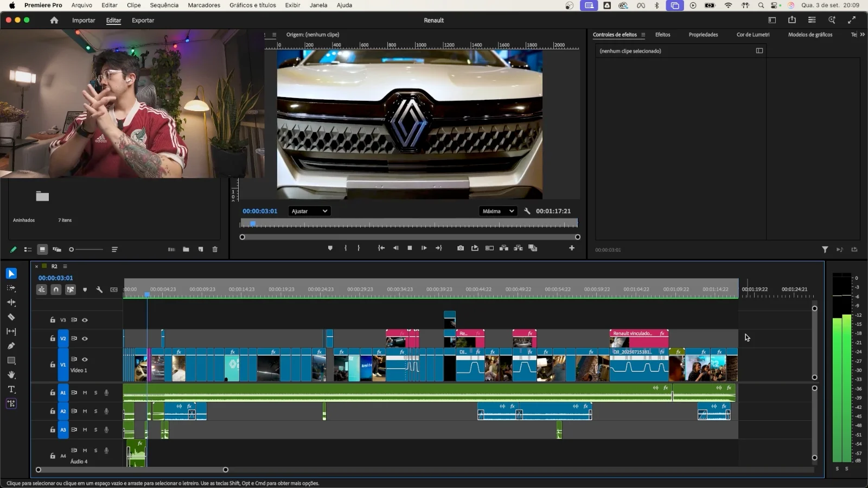This screenshot has height=488, width=868.
Task: Open the R2 sequence panel menu
Action: coord(65,266)
